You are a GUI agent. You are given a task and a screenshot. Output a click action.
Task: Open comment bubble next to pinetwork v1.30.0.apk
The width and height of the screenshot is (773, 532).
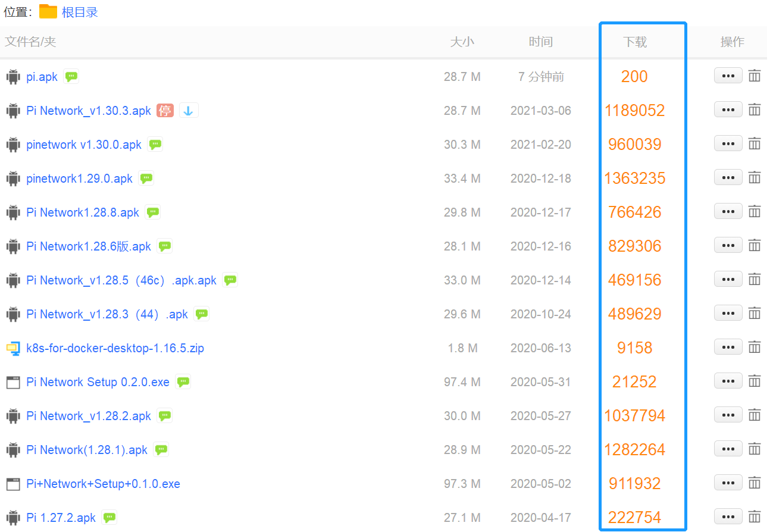coord(155,144)
